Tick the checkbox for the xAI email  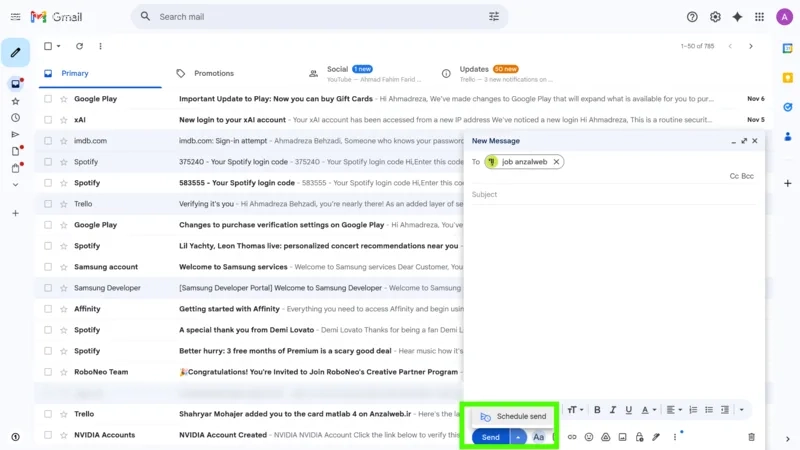tap(47, 120)
